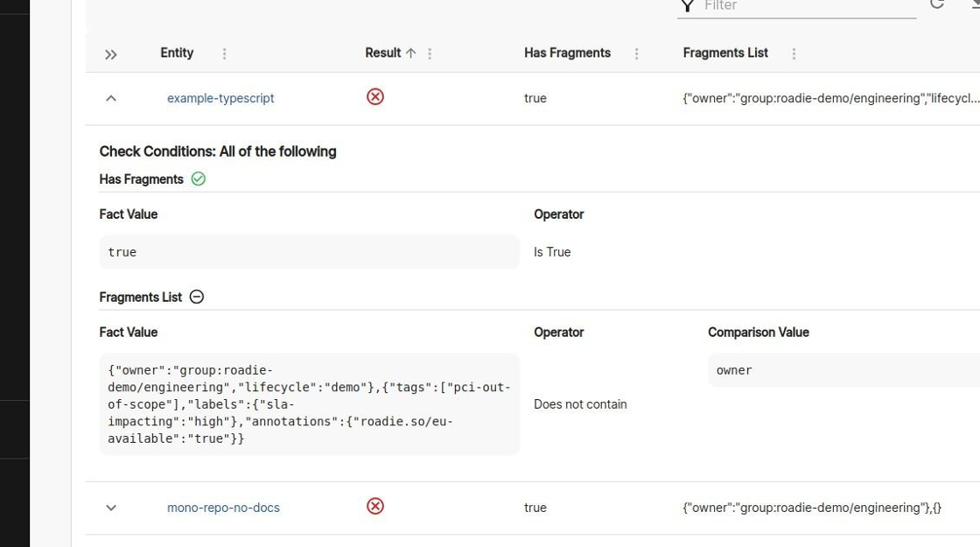Sort by the Result column header
The width and height of the screenshot is (980, 547).
(x=382, y=53)
